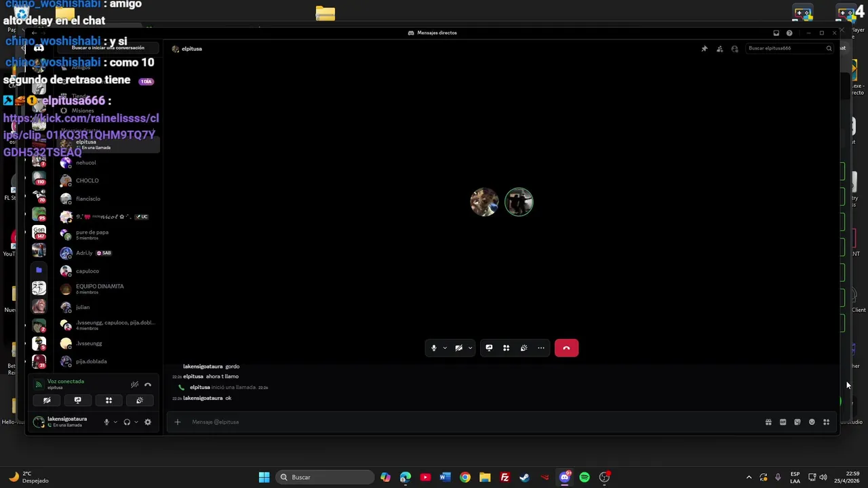The width and height of the screenshot is (868, 488).
Task: Open GIF picker in message bar
Action: [x=783, y=422]
